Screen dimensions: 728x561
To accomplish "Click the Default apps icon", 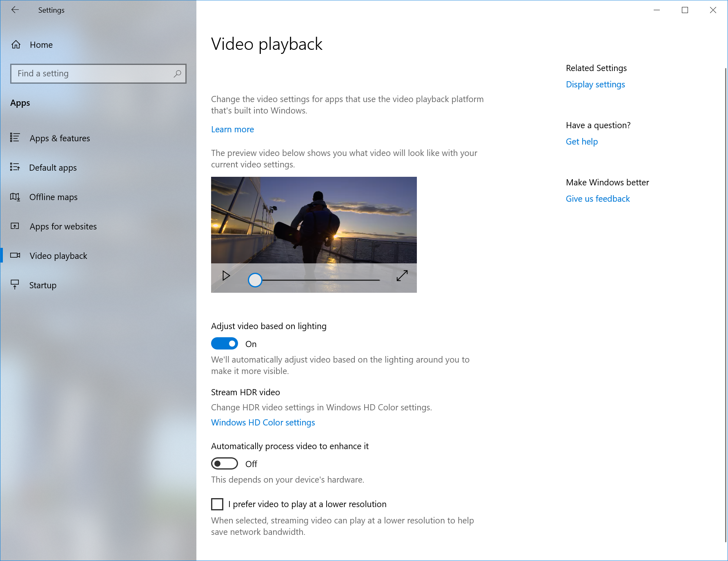I will tap(15, 167).
